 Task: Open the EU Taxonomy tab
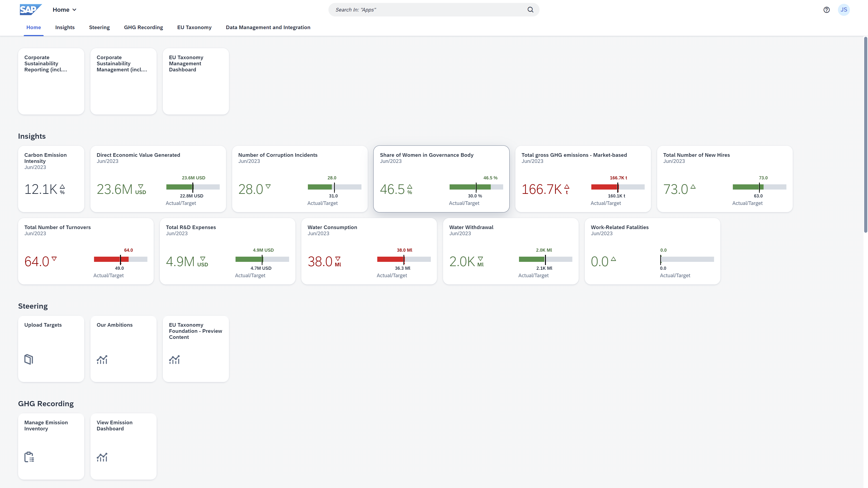[x=194, y=27]
